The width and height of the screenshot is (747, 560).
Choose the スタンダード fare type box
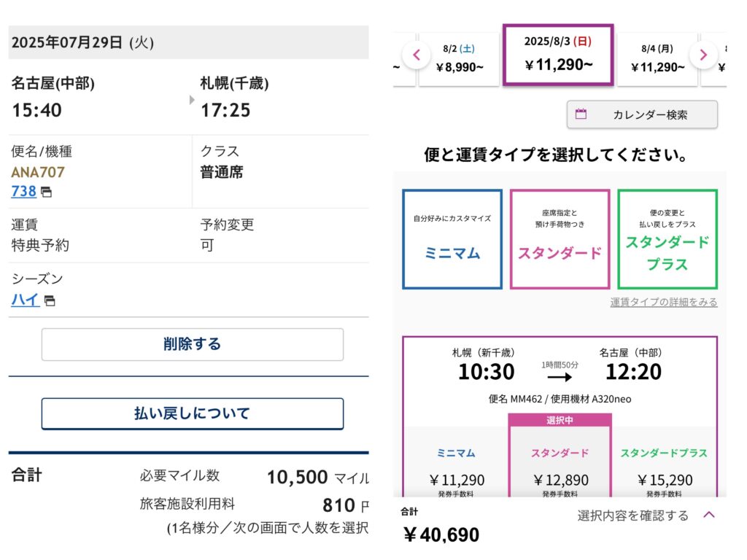click(560, 239)
